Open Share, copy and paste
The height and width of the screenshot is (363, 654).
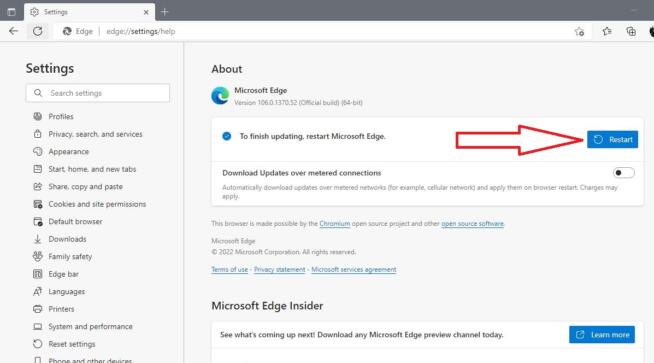(86, 187)
